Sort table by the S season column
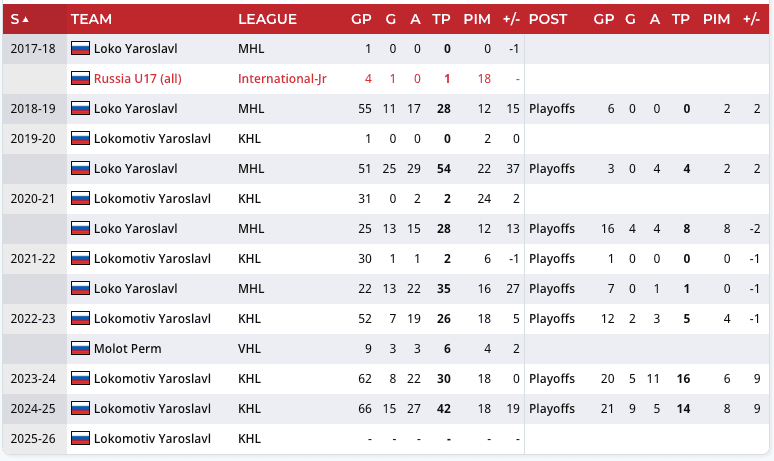 [20, 19]
